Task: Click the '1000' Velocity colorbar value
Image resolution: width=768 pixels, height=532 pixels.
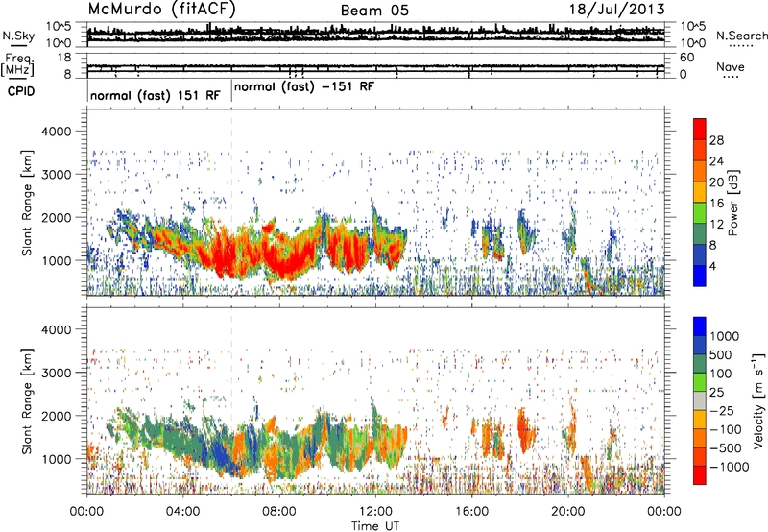Action: (x=725, y=336)
